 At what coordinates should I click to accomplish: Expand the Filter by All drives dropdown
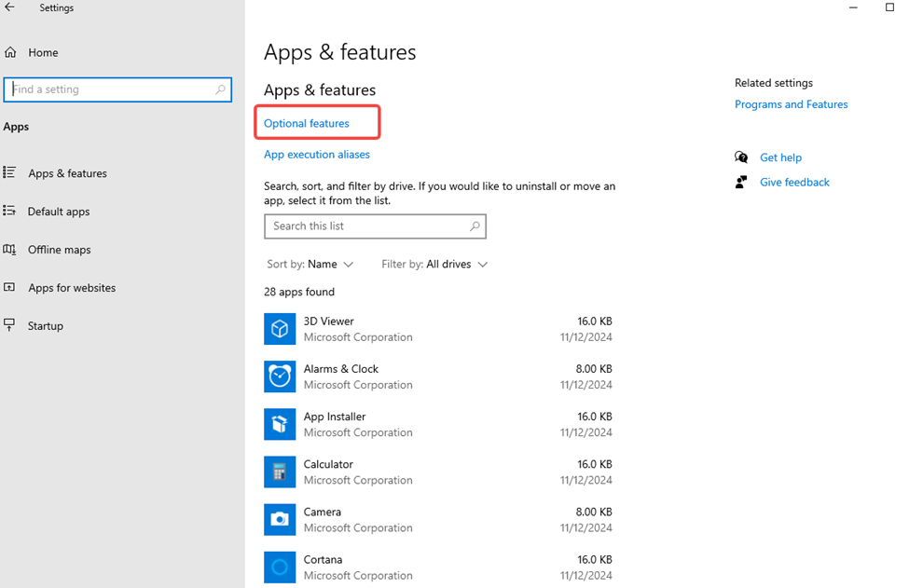(x=434, y=265)
